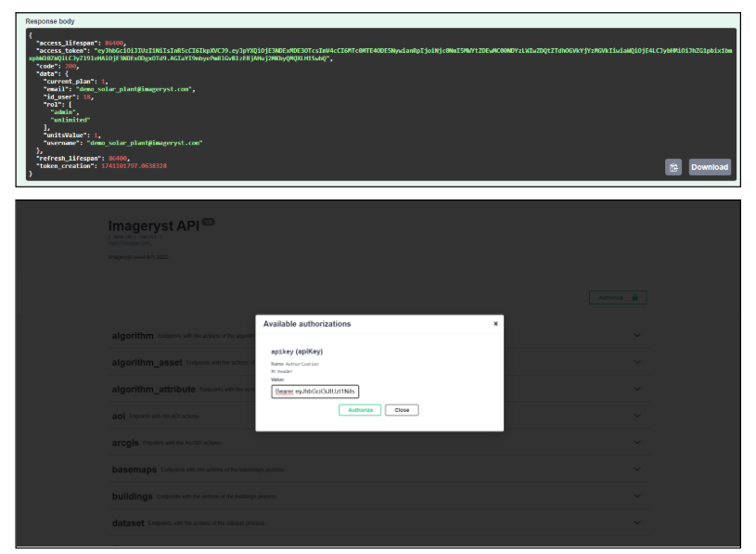The height and width of the screenshot is (554, 756).
Task: Click the access_token value in response
Action: pyautogui.click(x=380, y=55)
